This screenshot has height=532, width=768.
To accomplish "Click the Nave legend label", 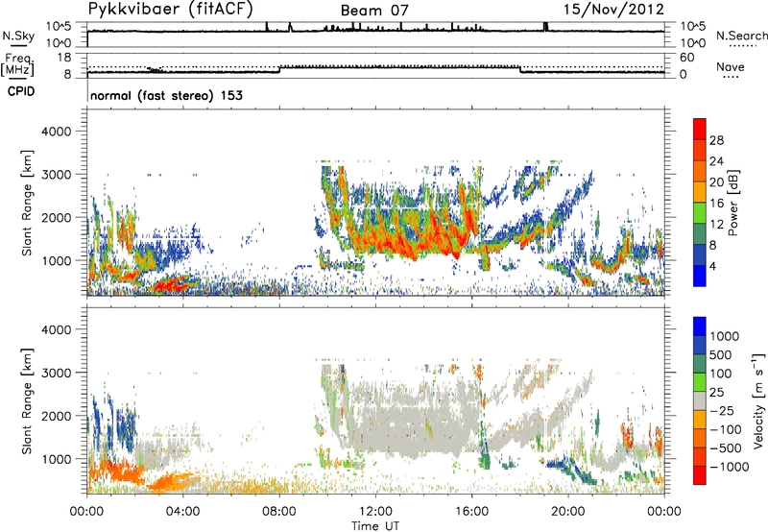I will (x=731, y=66).
